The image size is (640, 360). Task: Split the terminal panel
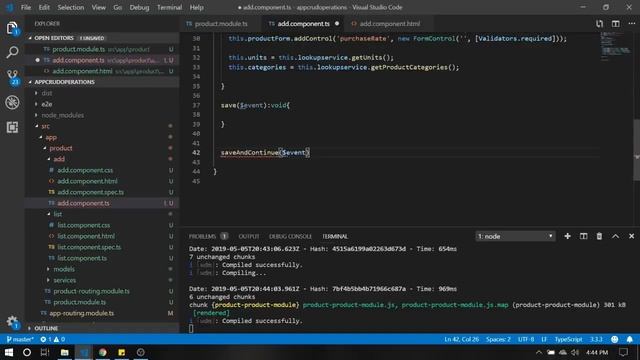coord(584,236)
